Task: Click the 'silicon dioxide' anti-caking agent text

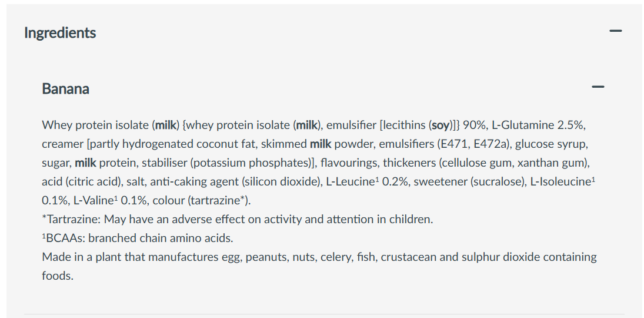Action: pos(285,181)
